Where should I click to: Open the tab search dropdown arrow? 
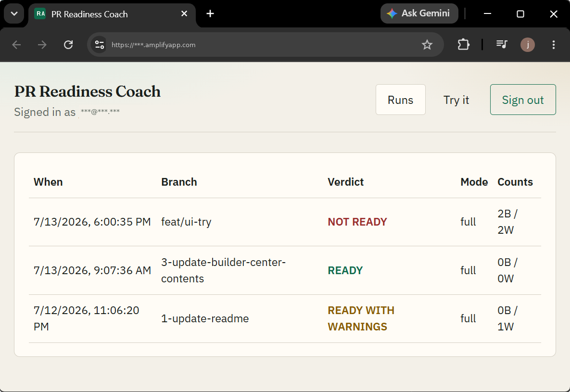pyautogui.click(x=14, y=14)
